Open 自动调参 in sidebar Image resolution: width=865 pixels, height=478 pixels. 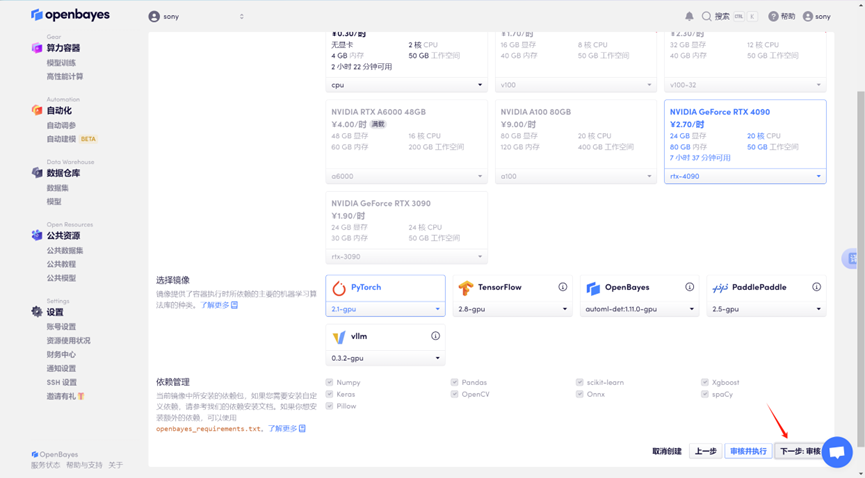click(x=61, y=125)
